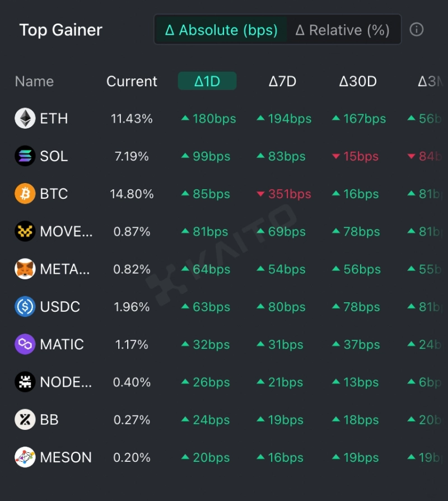Sort by the Δ7D column
448x501 pixels.
(282, 81)
